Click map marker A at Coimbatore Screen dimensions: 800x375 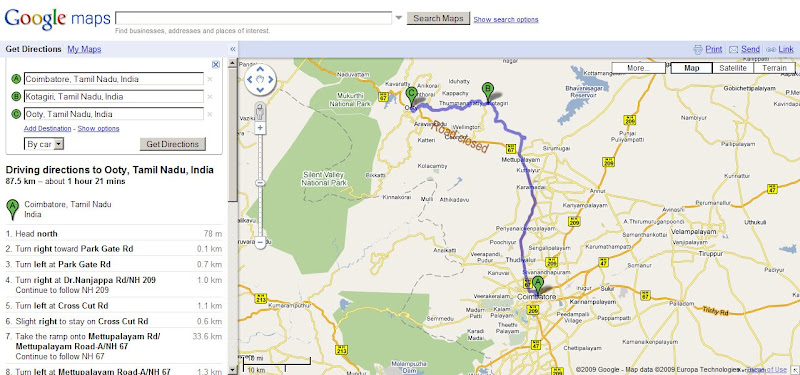538,286
